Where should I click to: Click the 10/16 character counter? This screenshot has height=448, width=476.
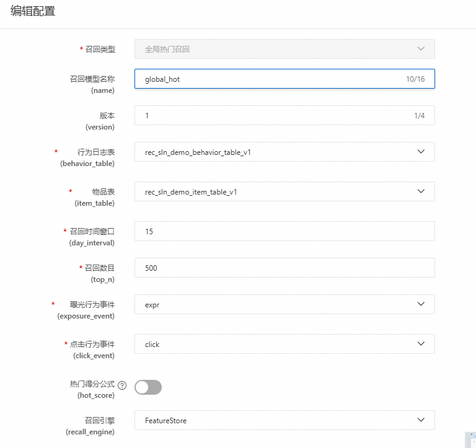click(415, 79)
